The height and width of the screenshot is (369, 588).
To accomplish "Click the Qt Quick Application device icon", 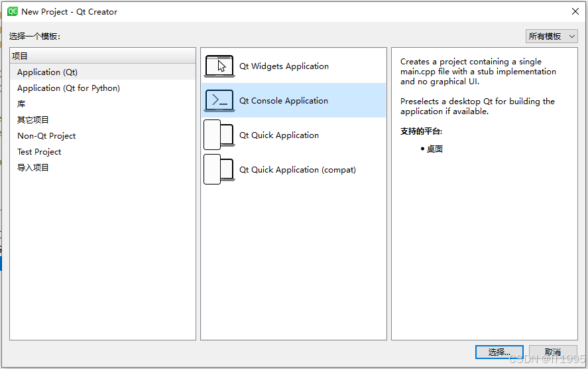I will click(219, 135).
